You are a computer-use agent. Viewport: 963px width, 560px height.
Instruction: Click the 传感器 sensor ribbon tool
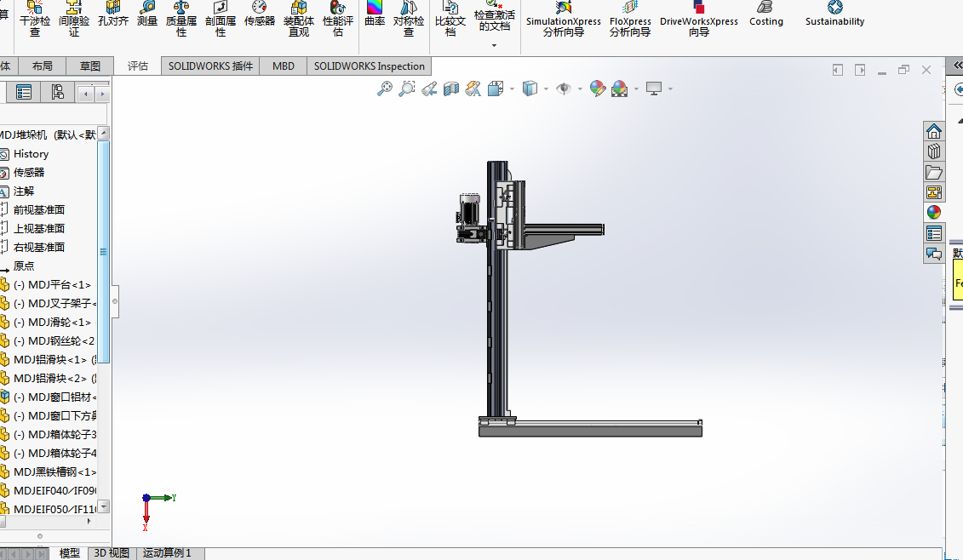[260, 14]
